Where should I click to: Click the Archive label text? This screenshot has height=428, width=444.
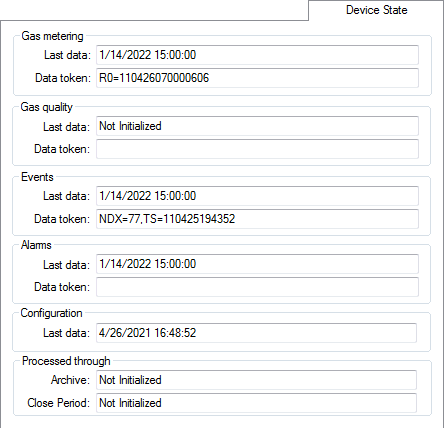point(70,380)
